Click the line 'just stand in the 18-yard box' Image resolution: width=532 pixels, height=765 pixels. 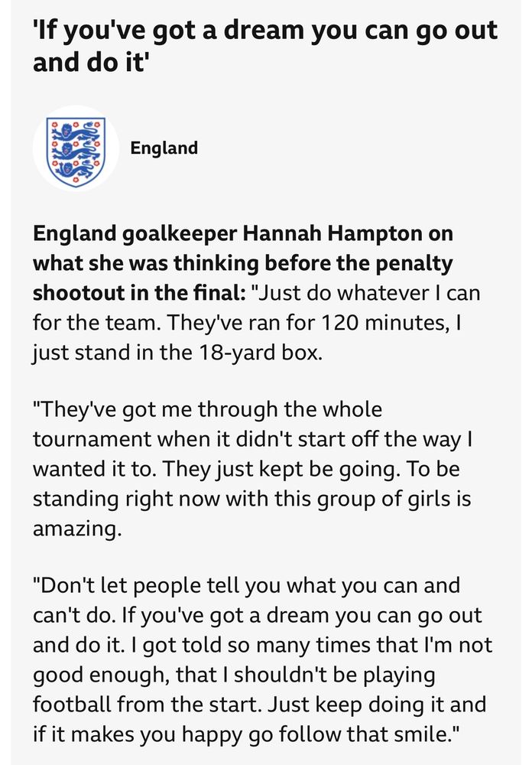(x=177, y=352)
